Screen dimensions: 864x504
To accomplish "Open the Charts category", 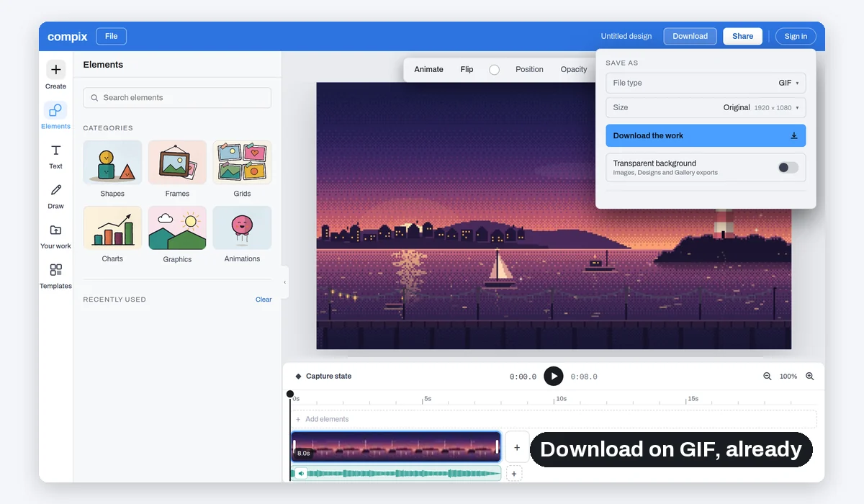I will [x=112, y=234].
